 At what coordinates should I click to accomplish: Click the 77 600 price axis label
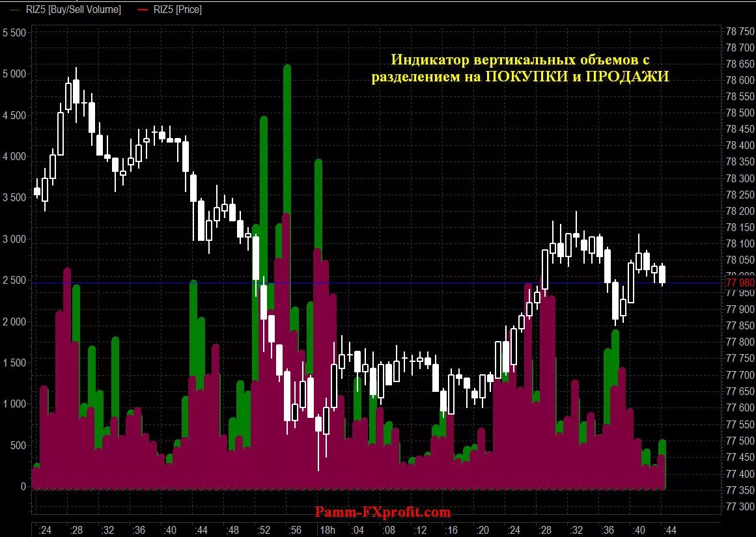click(x=740, y=407)
